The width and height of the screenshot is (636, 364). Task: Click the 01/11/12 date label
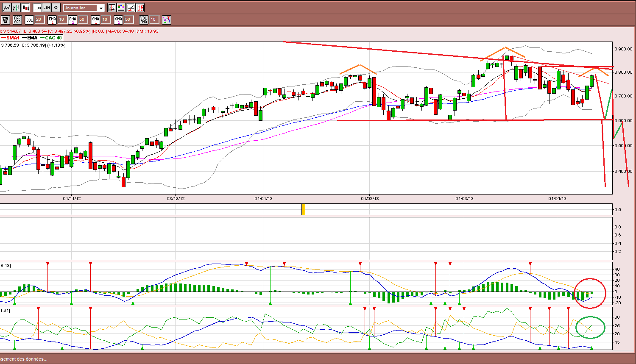click(x=72, y=198)
